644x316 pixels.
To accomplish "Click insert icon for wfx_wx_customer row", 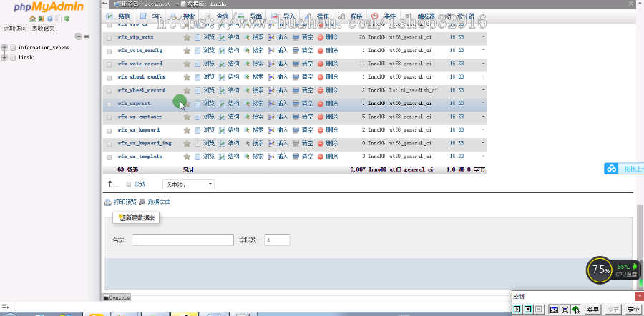I will 272,117.
